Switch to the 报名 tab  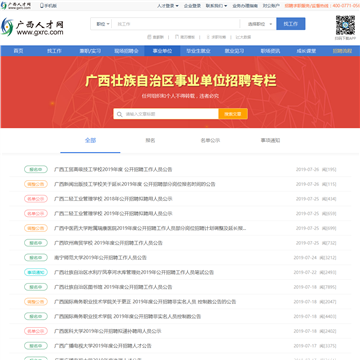pos(150,140)
